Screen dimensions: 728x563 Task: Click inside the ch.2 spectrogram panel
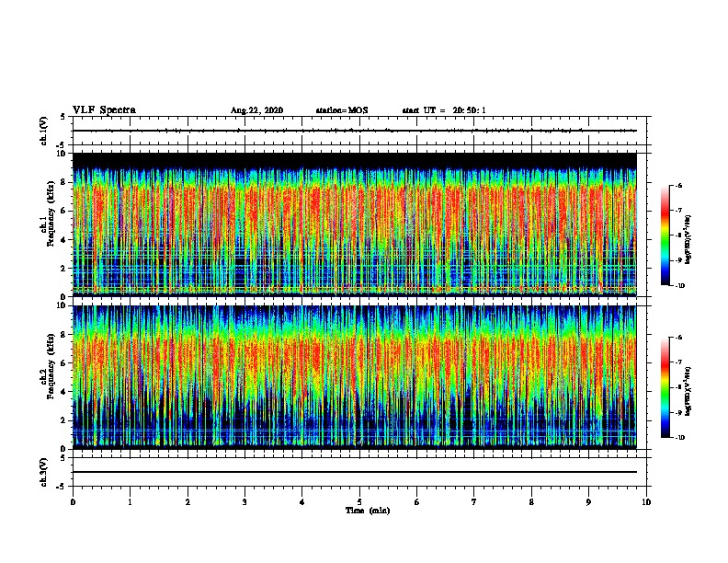(x=355, y=377)
